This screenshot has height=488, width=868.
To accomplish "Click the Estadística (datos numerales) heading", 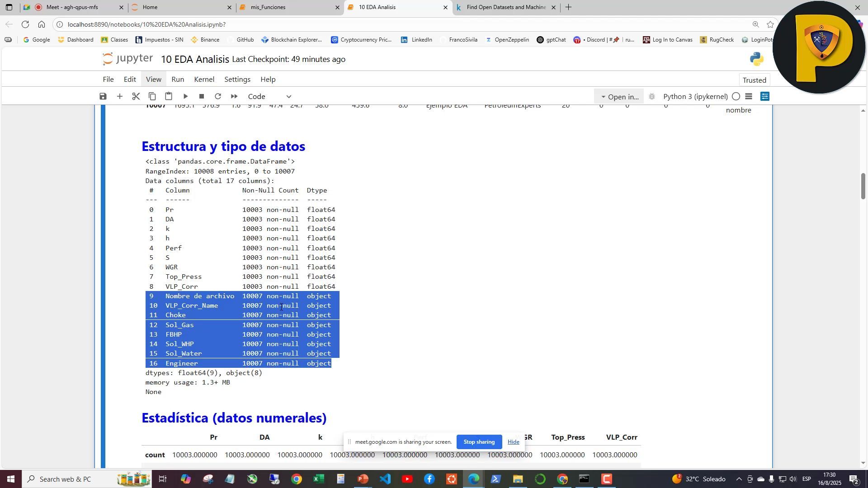I will [x=234, y=418].
